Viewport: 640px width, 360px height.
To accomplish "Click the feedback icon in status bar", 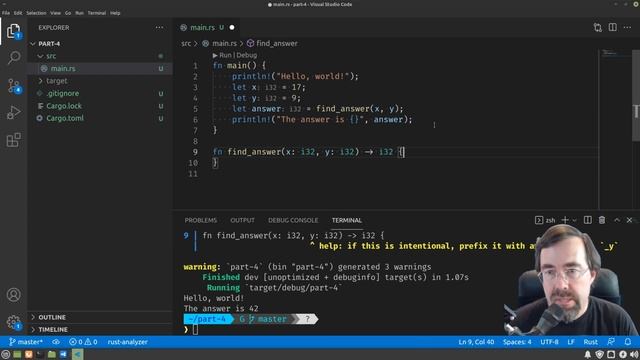I will (x=611, y=342).
